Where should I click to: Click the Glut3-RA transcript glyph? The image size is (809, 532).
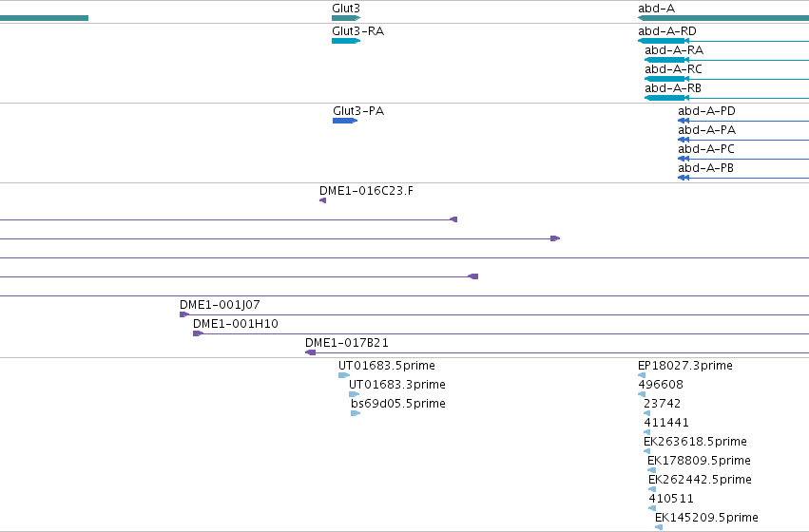346,41
